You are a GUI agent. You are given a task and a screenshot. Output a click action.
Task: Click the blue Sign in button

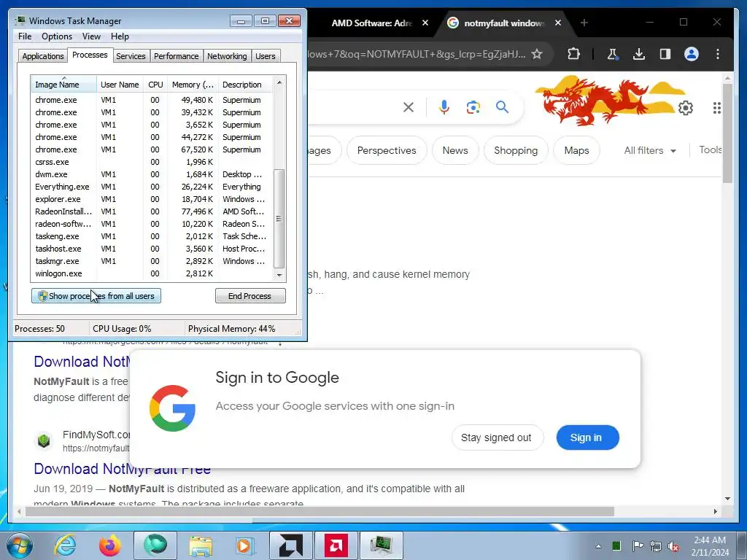pyautogui.click(x=587, y=437)
